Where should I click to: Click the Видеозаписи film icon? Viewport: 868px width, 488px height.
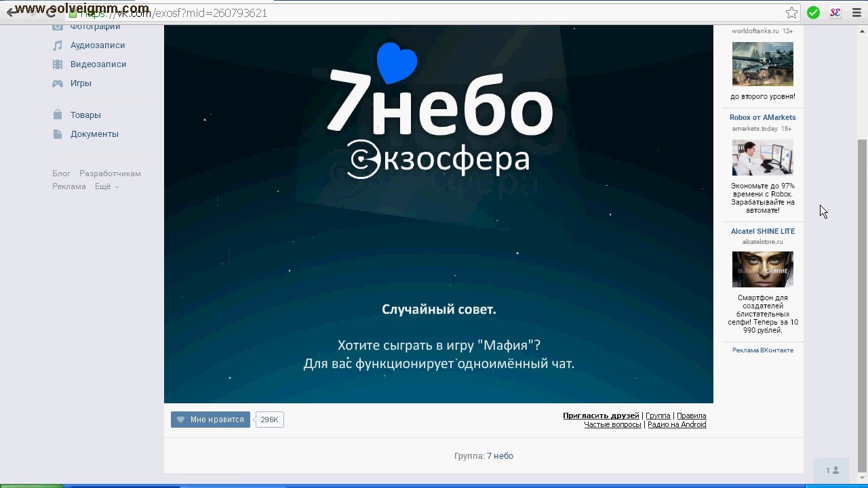(58, 64)
